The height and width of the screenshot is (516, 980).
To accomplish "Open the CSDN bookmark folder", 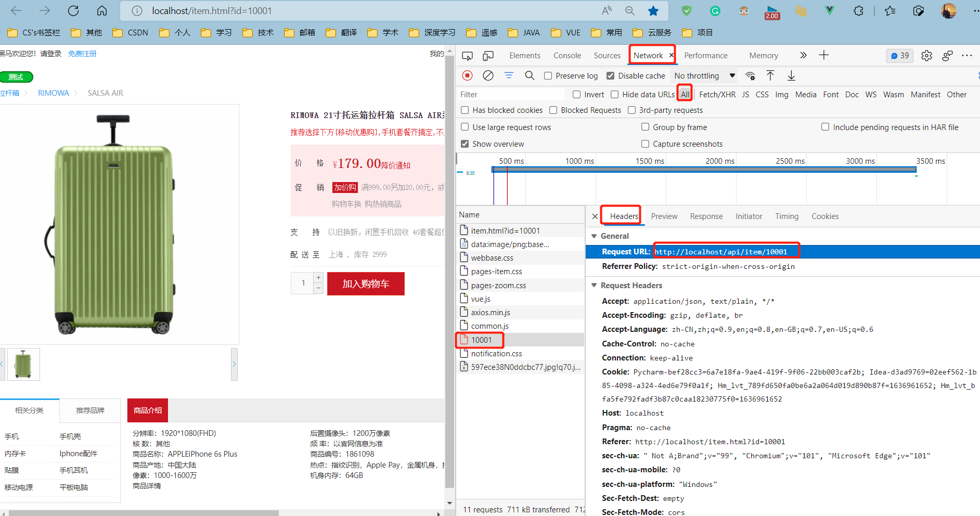I will [131, 33].
